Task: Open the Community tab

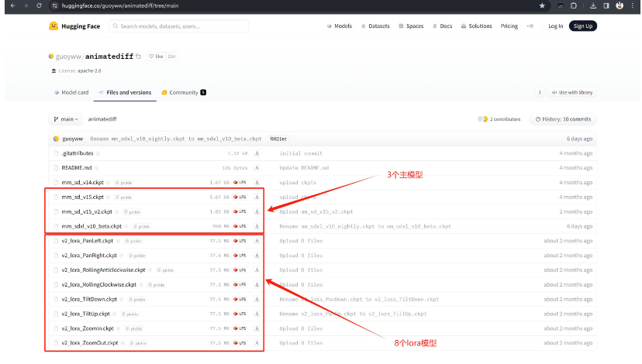Action: click(x=183, y=92)
